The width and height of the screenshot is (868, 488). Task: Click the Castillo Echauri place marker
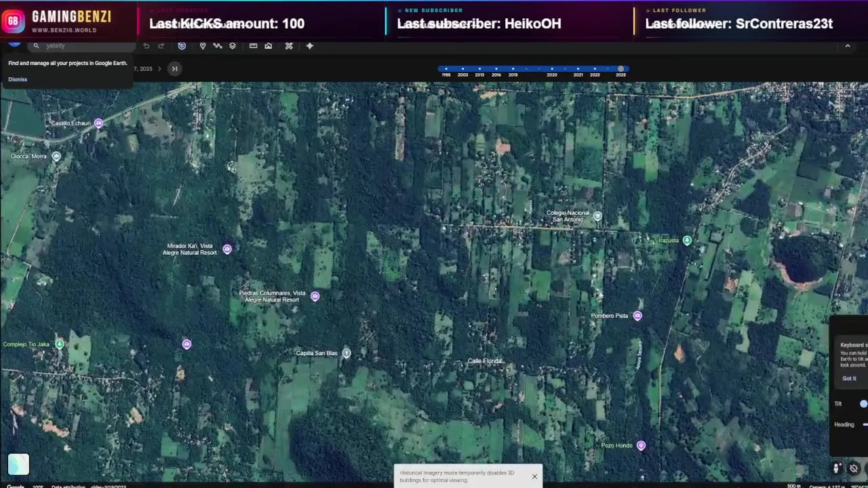click(98, 123)
